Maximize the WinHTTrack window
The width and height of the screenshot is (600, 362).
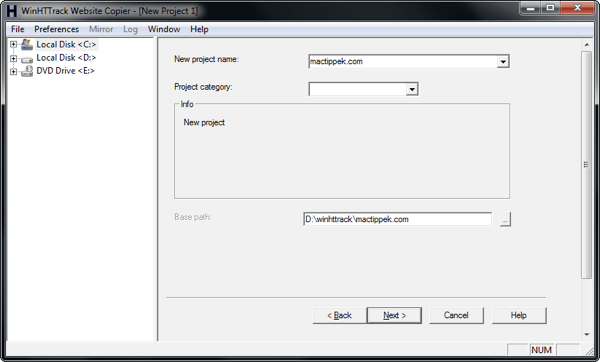point(550,8)
